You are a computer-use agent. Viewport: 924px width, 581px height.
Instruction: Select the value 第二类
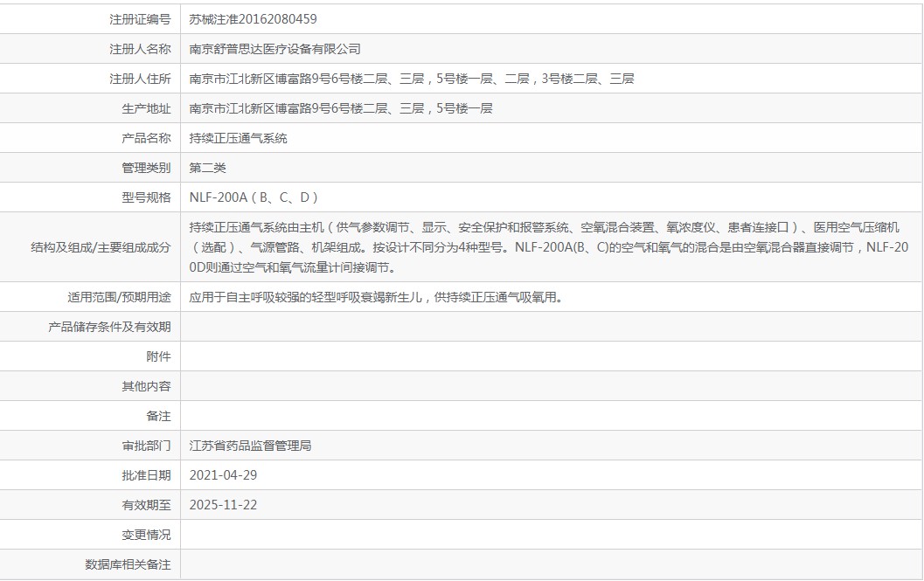coord(207,168)
